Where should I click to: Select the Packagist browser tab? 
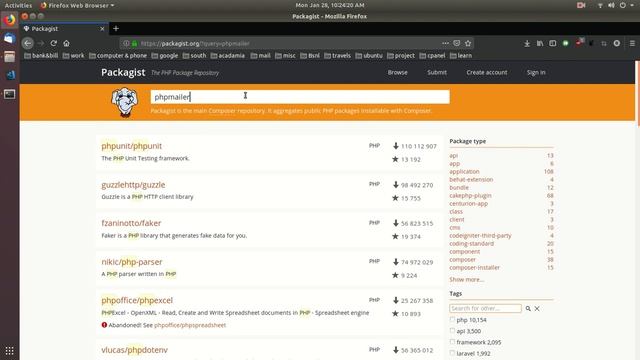(63, 29)
